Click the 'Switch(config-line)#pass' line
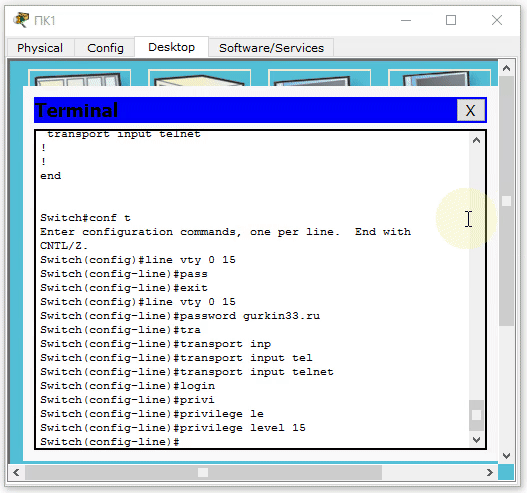The image size is (527, 493). tap(124, 274)
